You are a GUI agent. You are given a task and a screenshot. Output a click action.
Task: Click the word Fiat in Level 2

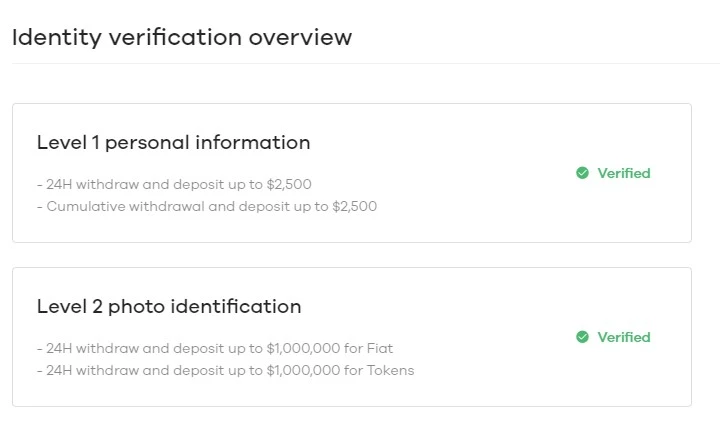click(380, 348)
